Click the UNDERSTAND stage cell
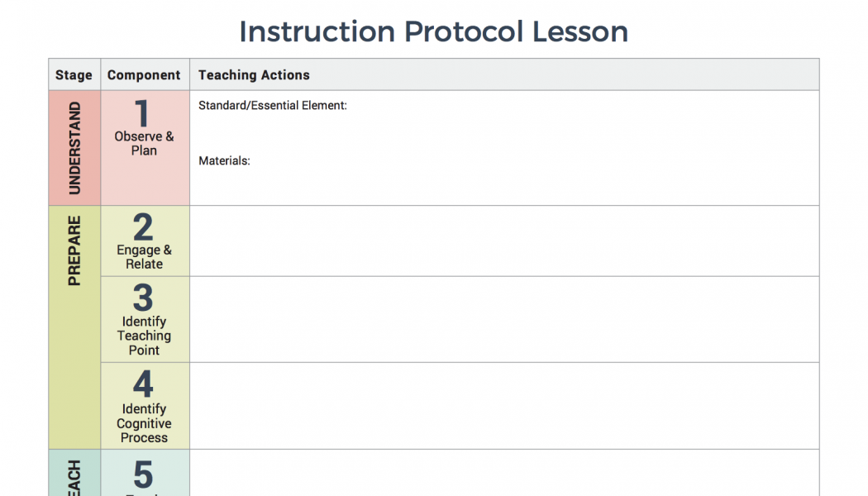Viewport: 868px width, 496px height. pyautogui.click(x=74, y=148)
